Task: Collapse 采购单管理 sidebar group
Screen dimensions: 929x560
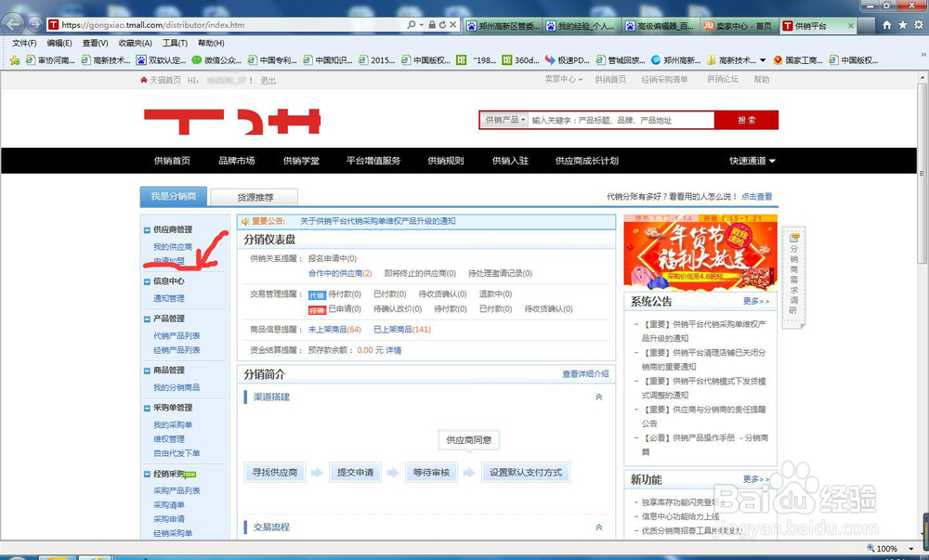Action: tap(147, 408)
